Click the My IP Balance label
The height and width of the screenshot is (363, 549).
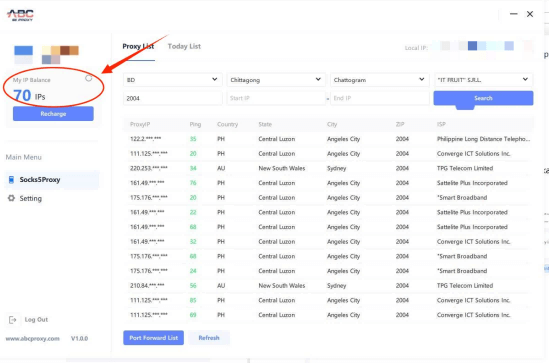tap(32, 80)
